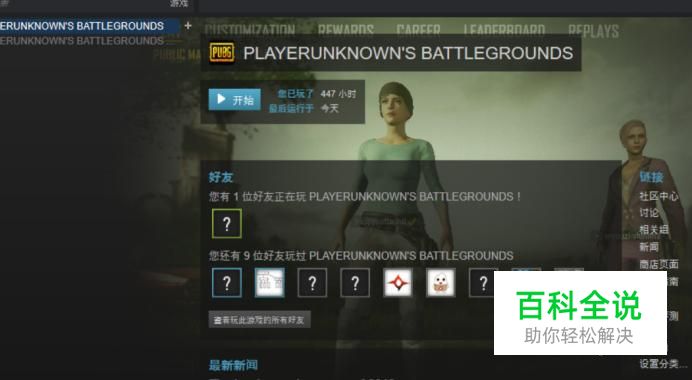This screenshot has width=692, height=380.
Task: Click the PLAYERUNKNOWN'S BATTLEGROUNDS title header
Action: click(408, 53)
